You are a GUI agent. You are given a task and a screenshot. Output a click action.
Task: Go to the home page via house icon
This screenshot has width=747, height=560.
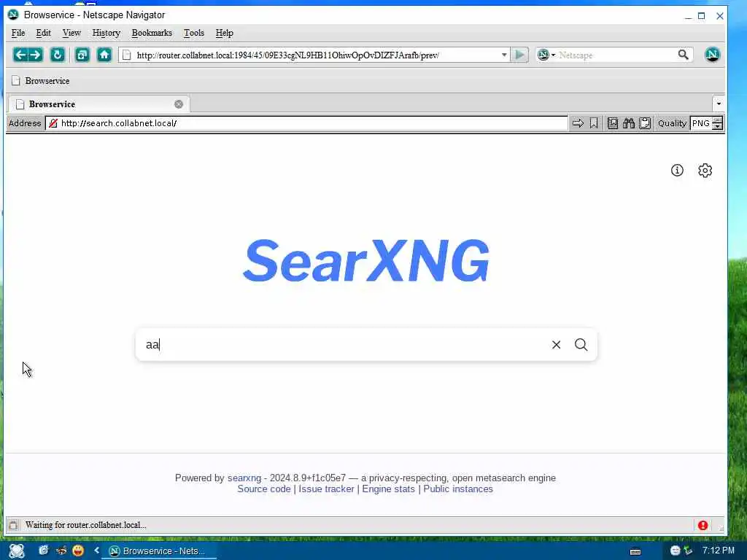[x=104, y=55]
